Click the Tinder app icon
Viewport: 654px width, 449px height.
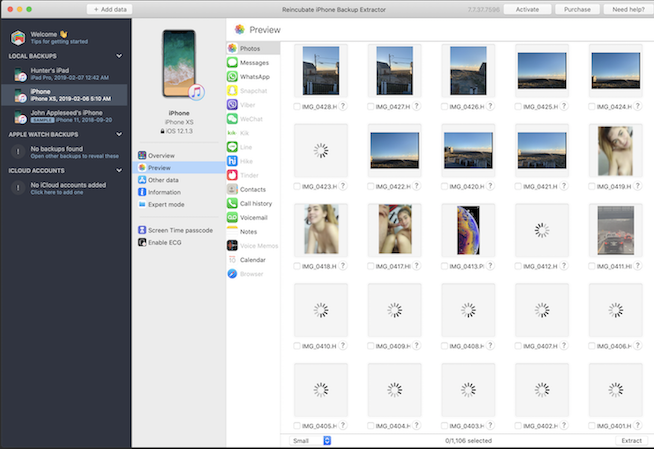[x=232, y=175]
